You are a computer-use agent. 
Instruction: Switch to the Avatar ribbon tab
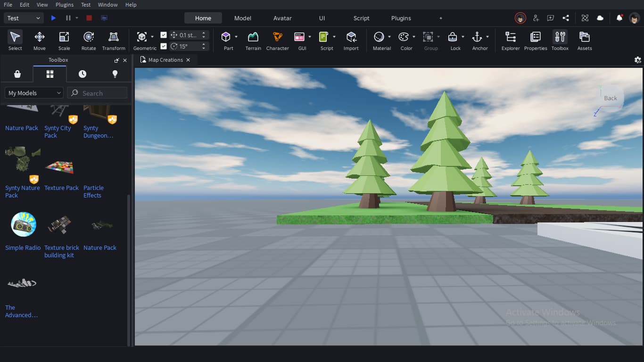(x=282, y=18)
